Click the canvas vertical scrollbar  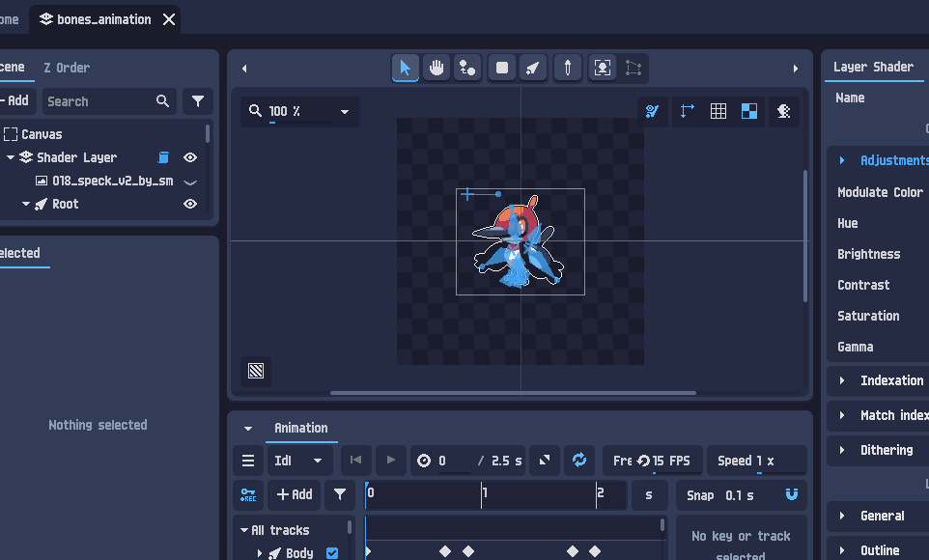804,236
